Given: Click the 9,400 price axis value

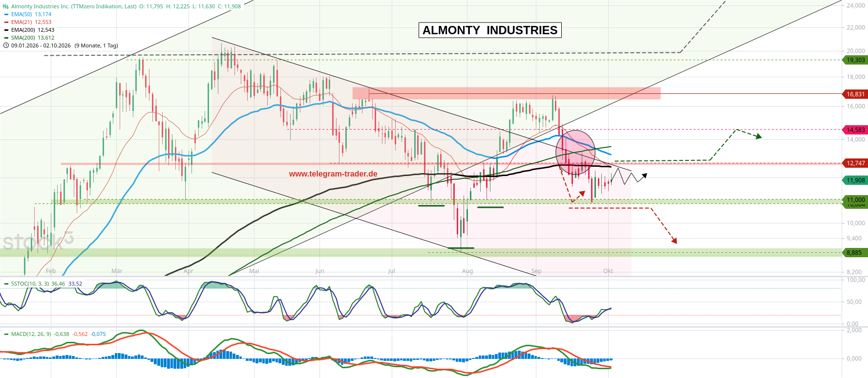Looking at the screenshot, I should click(x=854, y=238).
